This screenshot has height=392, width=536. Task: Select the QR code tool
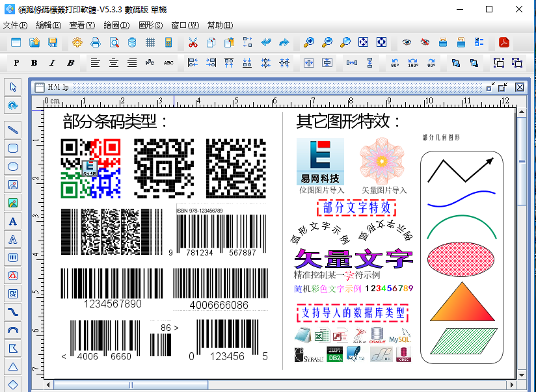tap(13, 294)
